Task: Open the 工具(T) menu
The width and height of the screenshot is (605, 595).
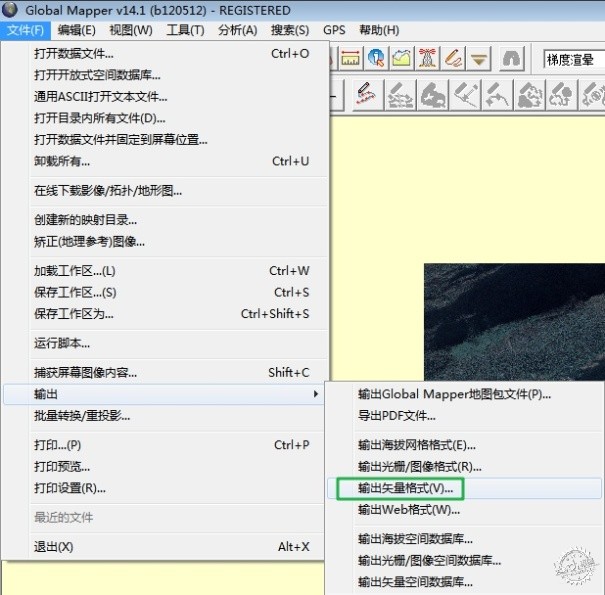Action: pos(185,30)
